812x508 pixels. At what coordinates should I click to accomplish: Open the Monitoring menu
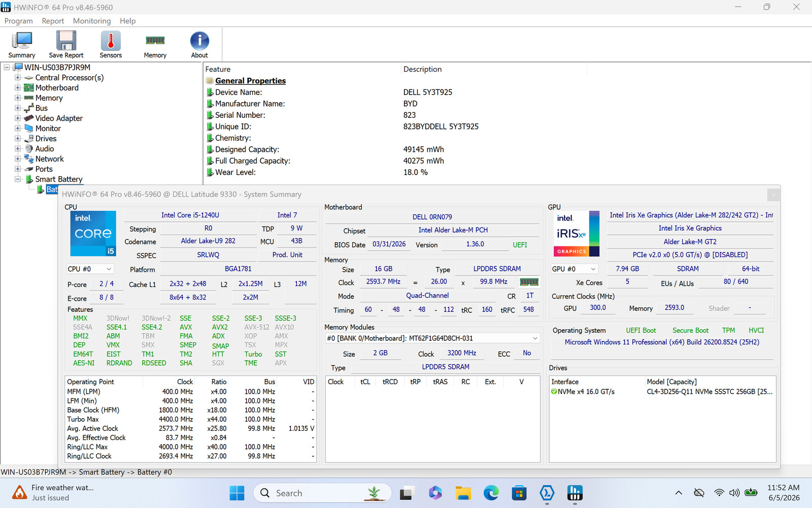[x=92, y=21]
